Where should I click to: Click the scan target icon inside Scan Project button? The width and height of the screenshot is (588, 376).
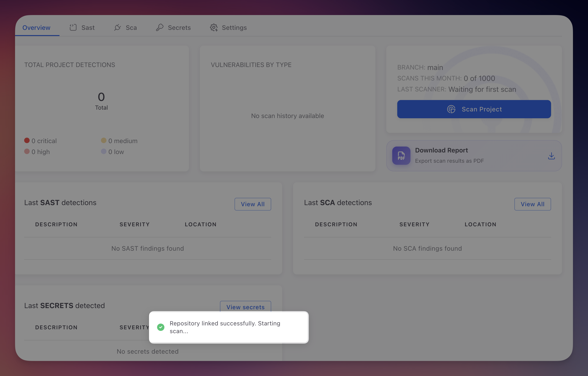[451, 109]
